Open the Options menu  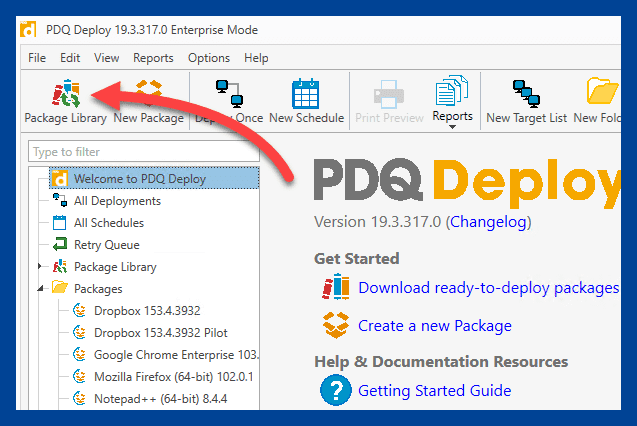pos(209,58)
